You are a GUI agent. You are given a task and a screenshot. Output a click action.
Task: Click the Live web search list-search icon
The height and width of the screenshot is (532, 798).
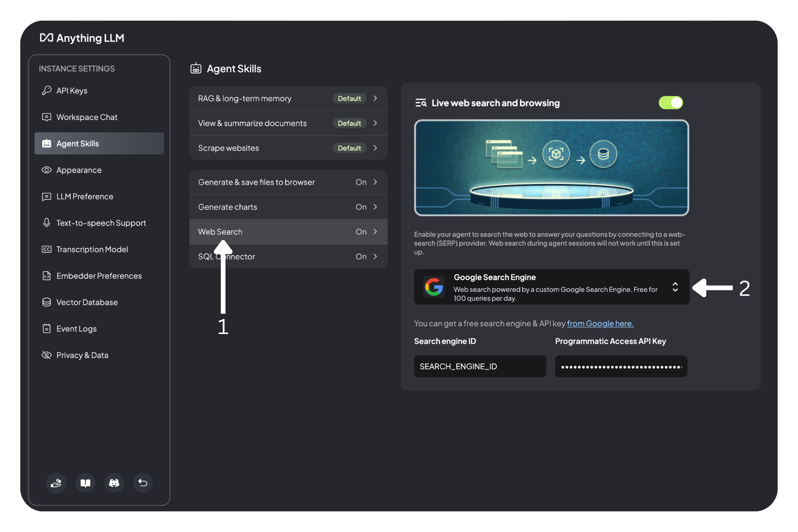coord(421,103)
